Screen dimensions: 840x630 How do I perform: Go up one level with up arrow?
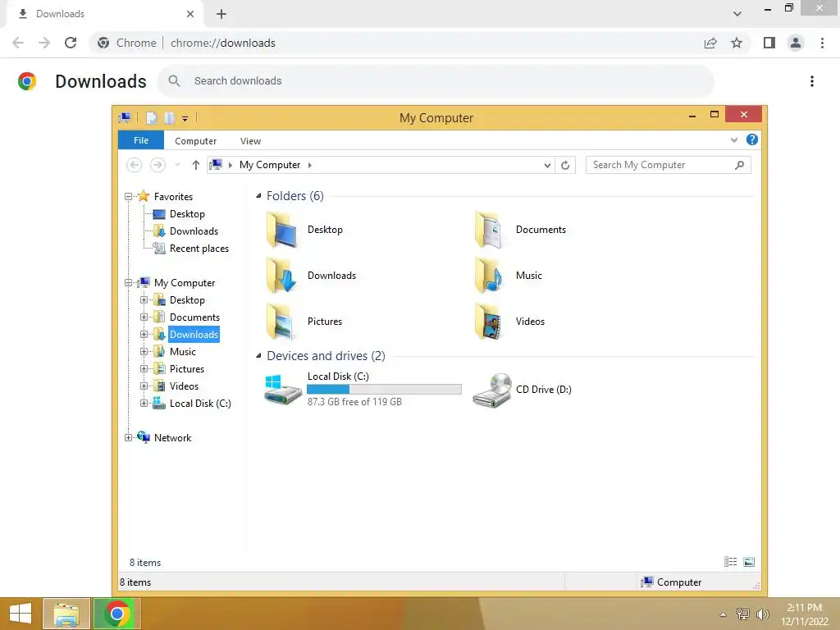tap(195, 165)
